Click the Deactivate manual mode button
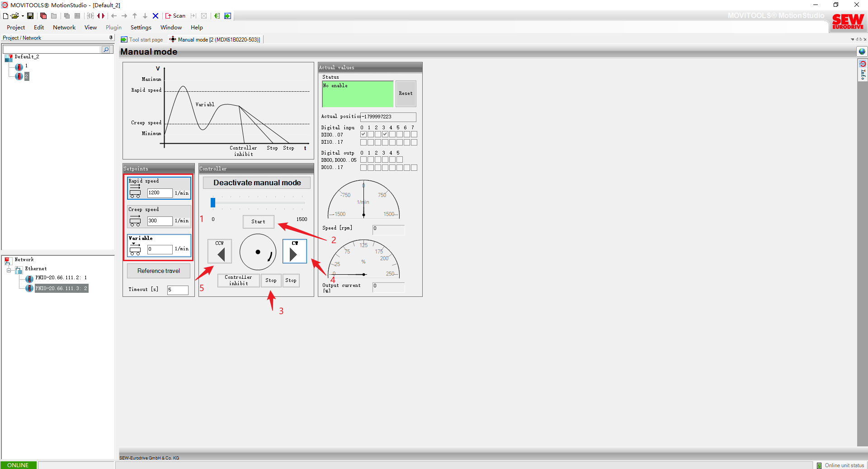Image resolution: width=868 pixels, height=469 pixels. [257, 183]
